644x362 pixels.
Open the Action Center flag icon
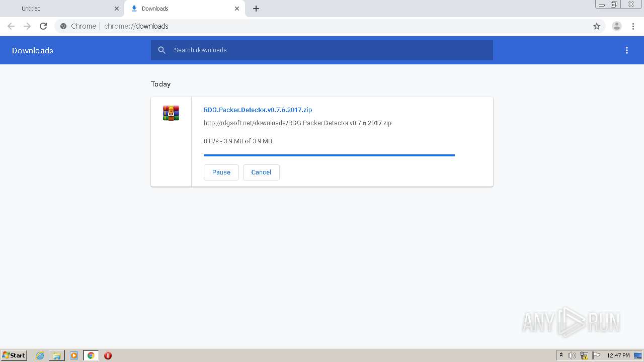coord(596,355)
